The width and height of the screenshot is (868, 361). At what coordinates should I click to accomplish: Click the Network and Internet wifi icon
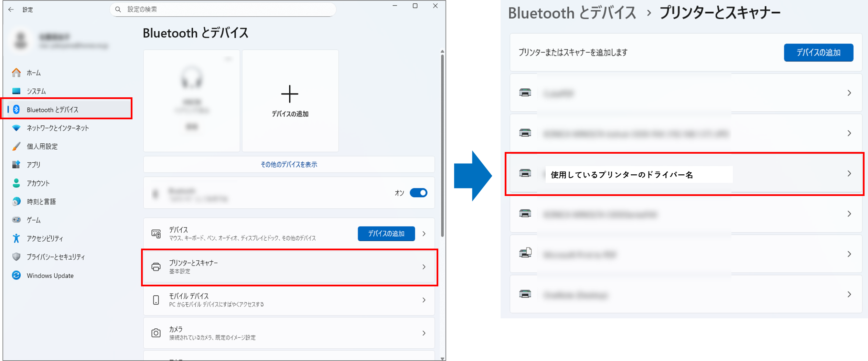pyautogui.click(x=16, y=128)
